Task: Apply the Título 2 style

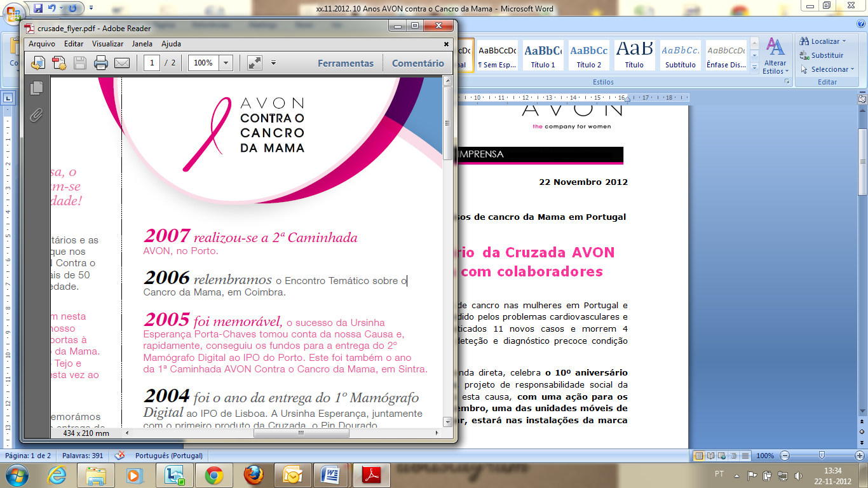Action: [x=588, y=57]
